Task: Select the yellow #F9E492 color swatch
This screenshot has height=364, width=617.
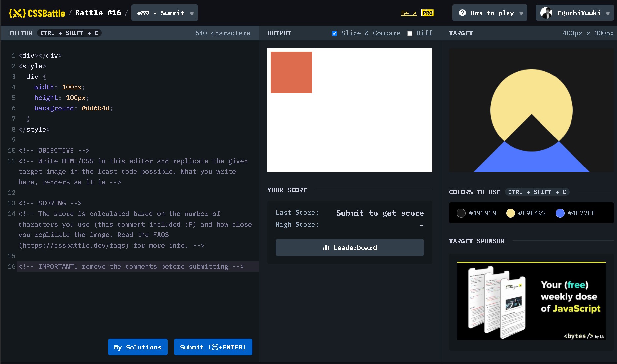Action: pos(511,213)
